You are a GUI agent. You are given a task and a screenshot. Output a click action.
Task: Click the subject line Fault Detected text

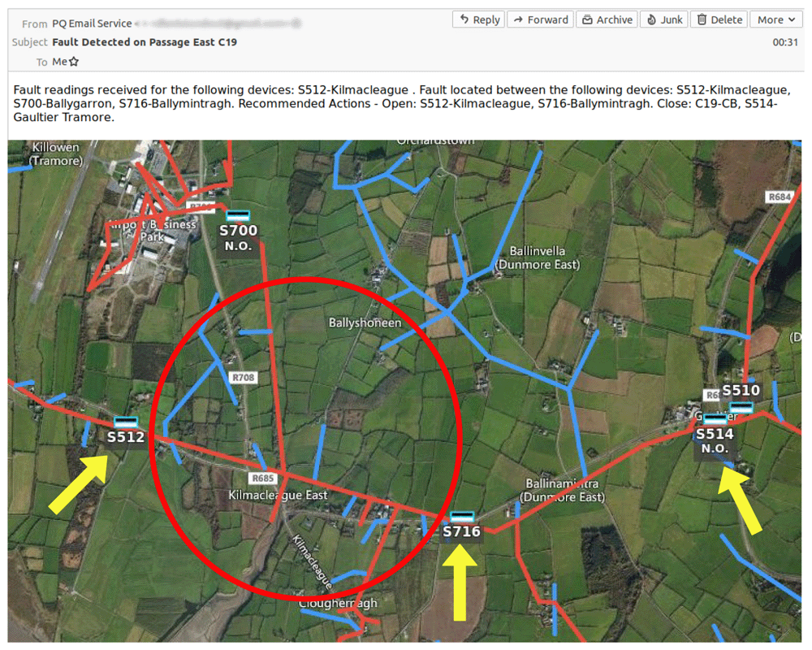click(145, 42)
